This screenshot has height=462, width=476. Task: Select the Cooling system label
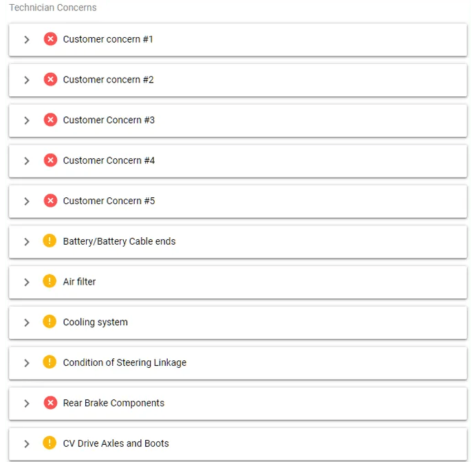tap(95, 322)
